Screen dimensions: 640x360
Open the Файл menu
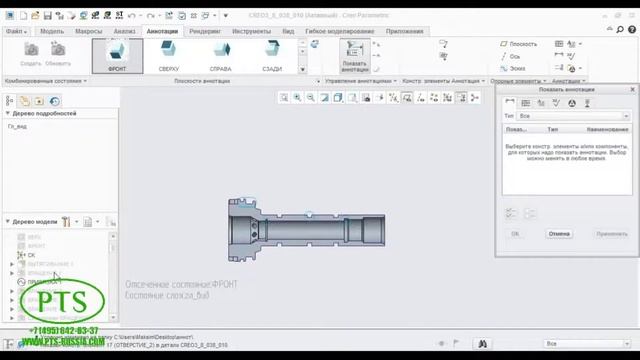click(16, 31)
